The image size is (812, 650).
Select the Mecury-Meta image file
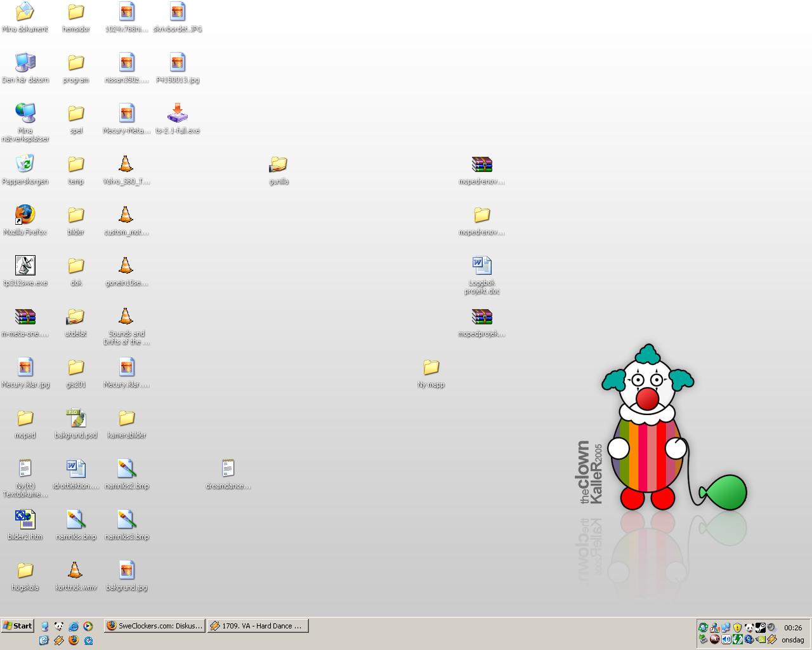coord(126,118)
